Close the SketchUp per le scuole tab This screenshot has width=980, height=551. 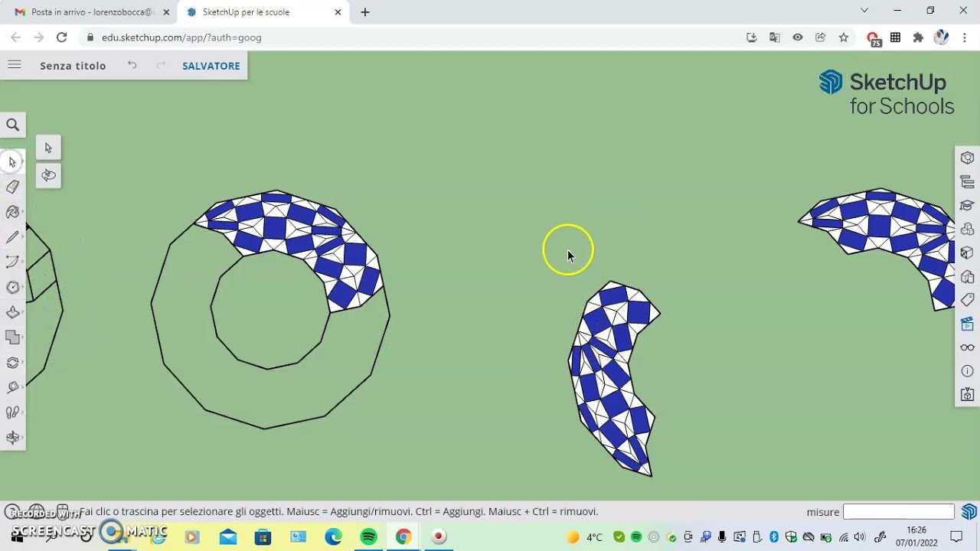[x=338, y=12]
